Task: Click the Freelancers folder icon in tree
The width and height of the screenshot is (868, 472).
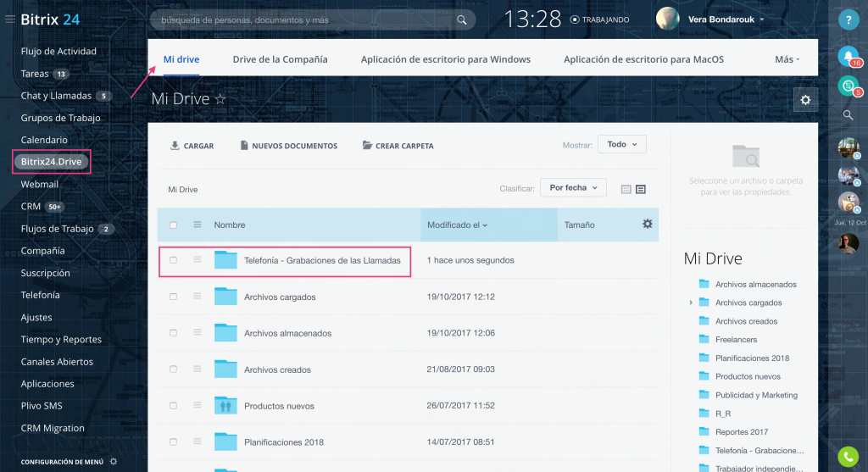Action: pos(704,339)
